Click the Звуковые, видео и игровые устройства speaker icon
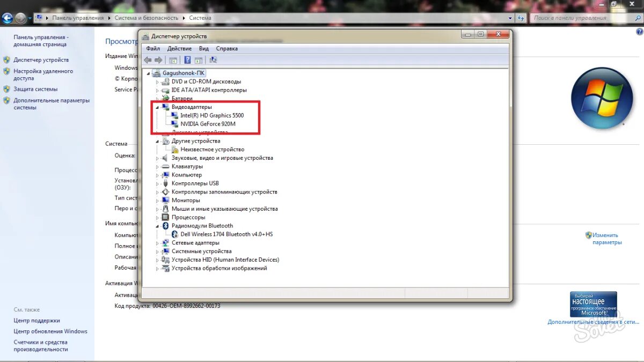This screenshot has width=644, height=362. click(x=165, y=158)
